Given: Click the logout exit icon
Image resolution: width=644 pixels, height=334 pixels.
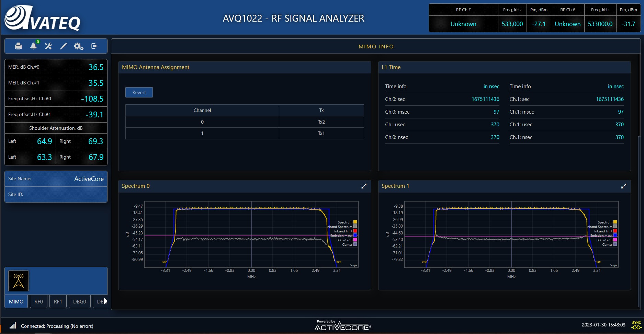Looking at the screenshot, I should (94, 46).
